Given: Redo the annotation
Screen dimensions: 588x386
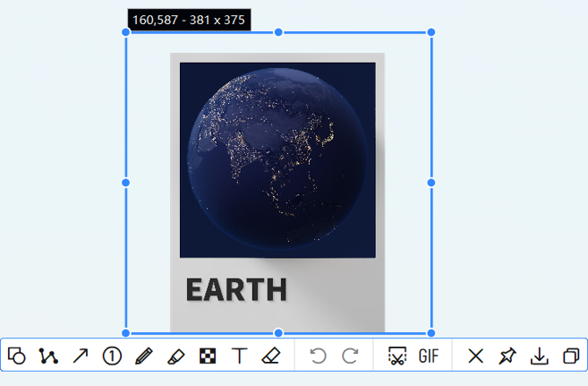Looking at the screenshot, I should (350, 356).
